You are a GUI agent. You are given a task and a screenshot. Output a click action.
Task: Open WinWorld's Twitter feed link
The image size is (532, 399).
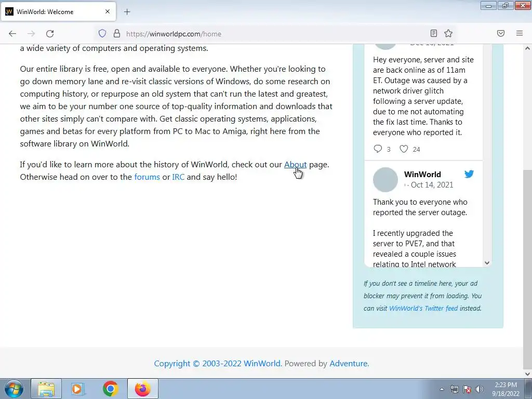click(x=423, y=309)
